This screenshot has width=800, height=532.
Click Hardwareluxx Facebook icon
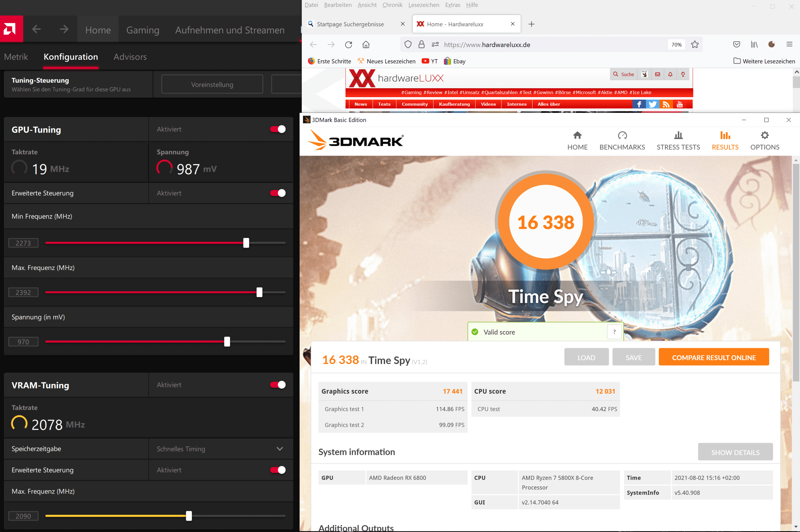(639, 104)
